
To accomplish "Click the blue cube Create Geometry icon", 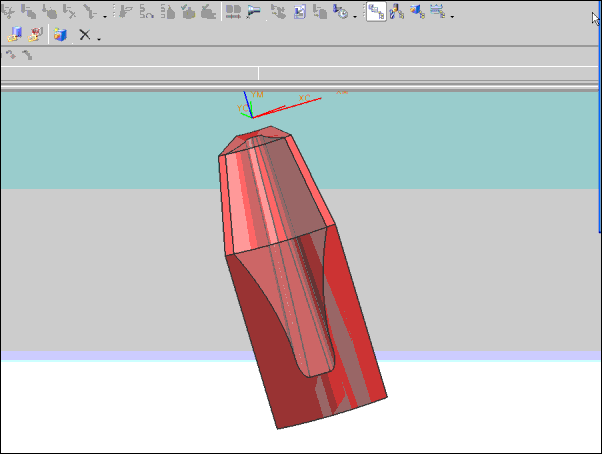I will 60,35.
